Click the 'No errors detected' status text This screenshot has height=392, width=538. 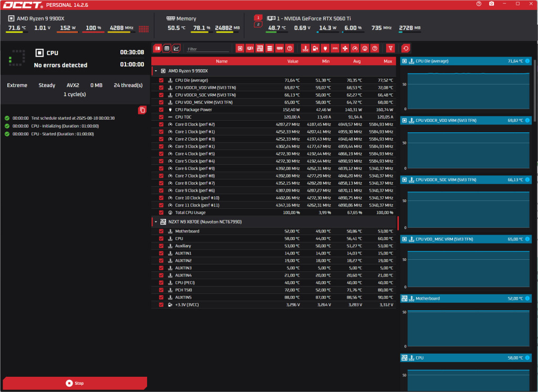tap(60, 65)
